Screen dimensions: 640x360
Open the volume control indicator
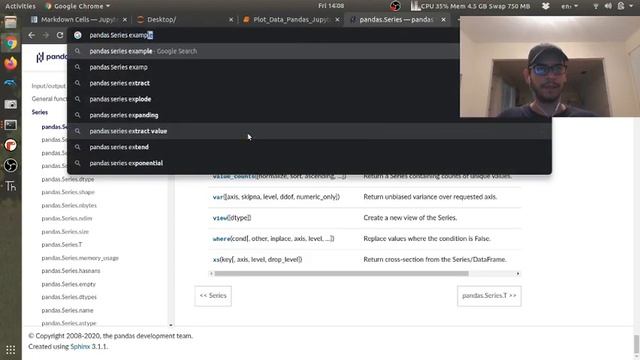point(608,6)
